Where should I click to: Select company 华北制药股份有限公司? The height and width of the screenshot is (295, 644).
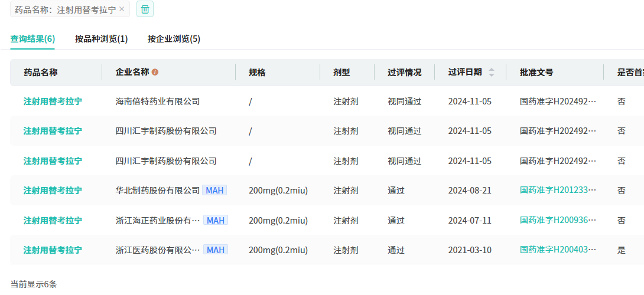coord(158,191)
